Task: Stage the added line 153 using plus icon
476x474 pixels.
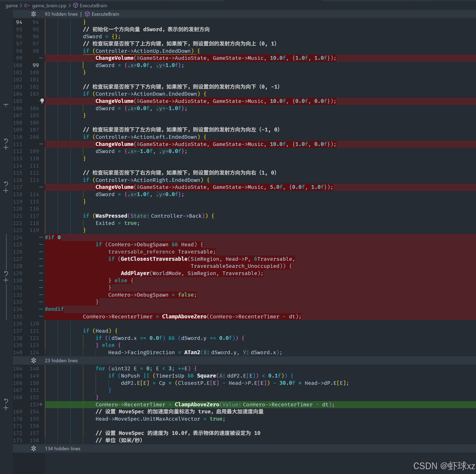Action: click(x=6, y=408)
